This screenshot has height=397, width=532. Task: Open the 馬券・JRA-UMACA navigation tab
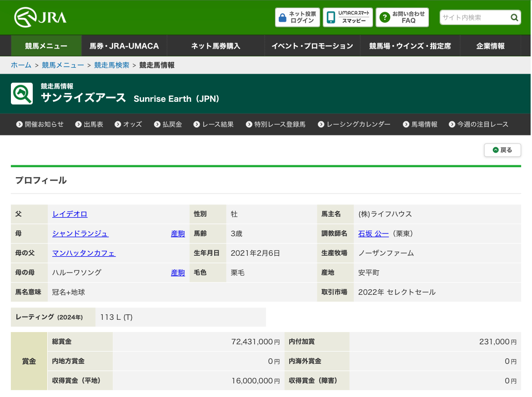click(124, 46)
